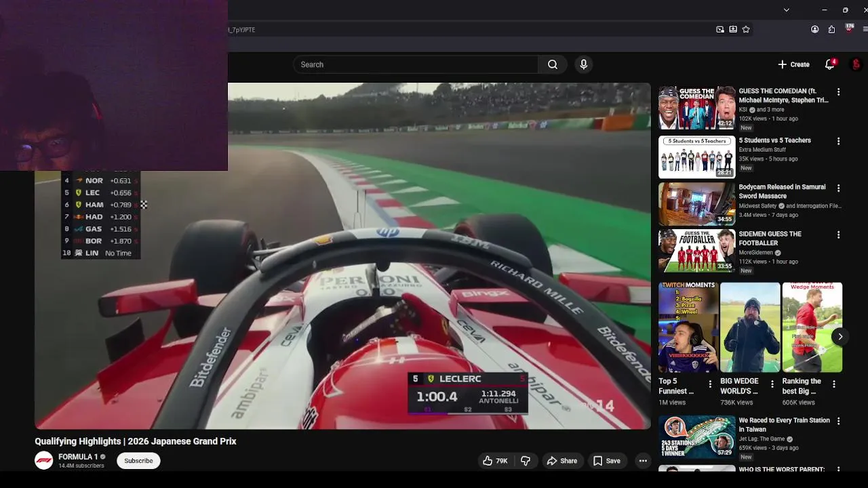Like the video with thumbs up
Viewport: 868px width, 488px height.
coord(495,461)
